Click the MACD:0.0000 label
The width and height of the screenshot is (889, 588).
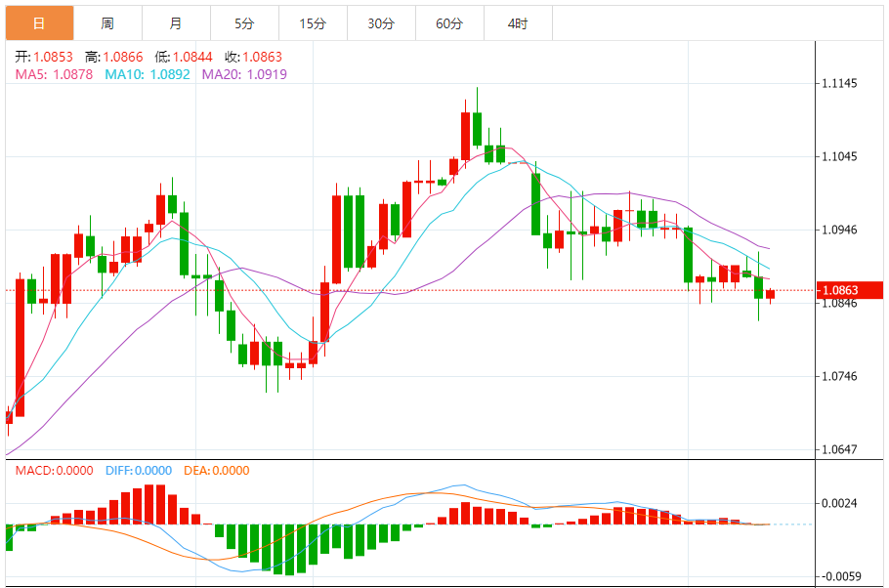[54, 471]
